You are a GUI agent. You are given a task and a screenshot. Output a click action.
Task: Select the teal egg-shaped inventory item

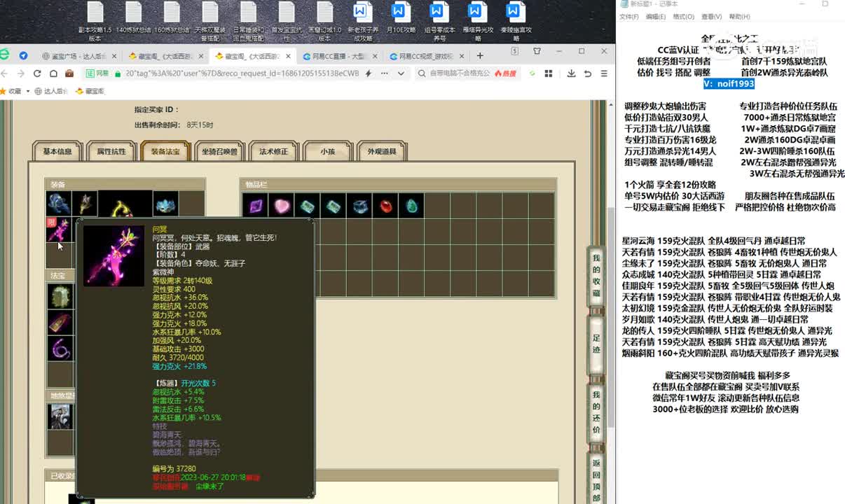413,206
